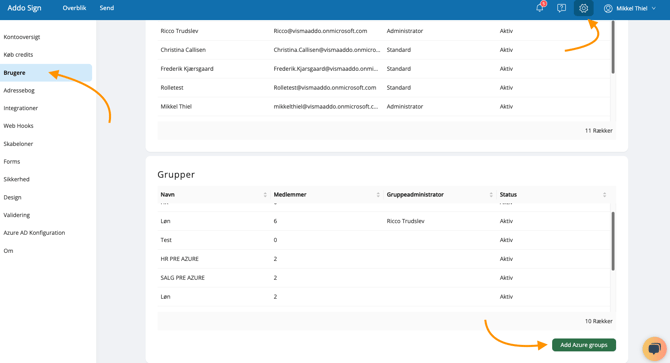Image resolution: width=670 pixels, height=363 pixels.
Task: Sort groups by the Medlemmer column arrows
Action: (378, 195)
